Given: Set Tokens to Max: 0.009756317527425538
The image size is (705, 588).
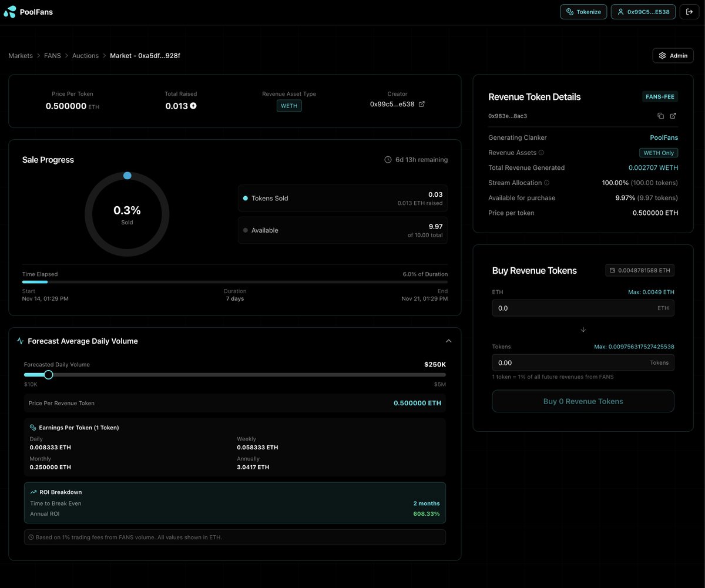Looking at the screenshot, I should [x=634, y=347].
